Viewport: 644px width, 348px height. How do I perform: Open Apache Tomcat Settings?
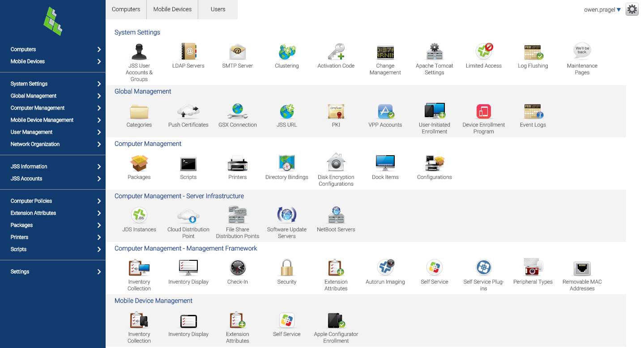point(435,52)
